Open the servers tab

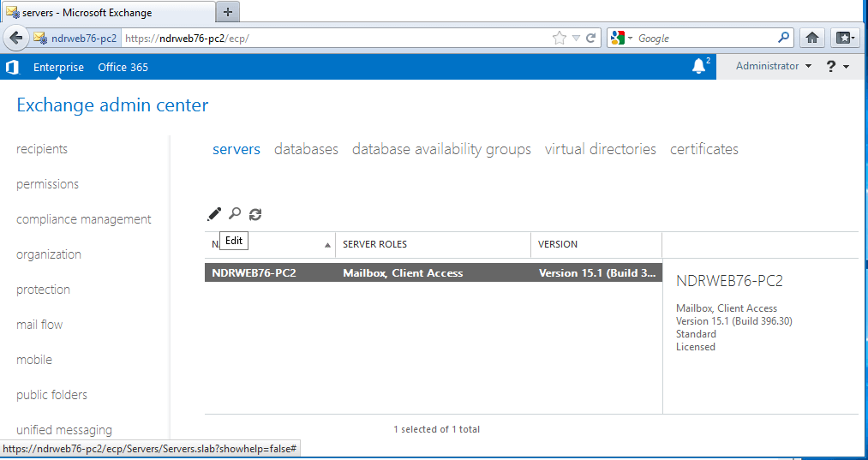click(x=236, y=149)
